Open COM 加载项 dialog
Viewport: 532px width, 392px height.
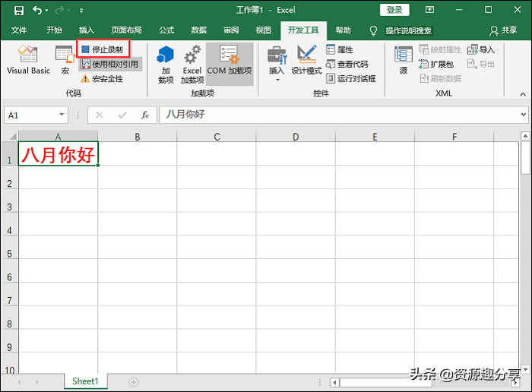pos(230,59)
